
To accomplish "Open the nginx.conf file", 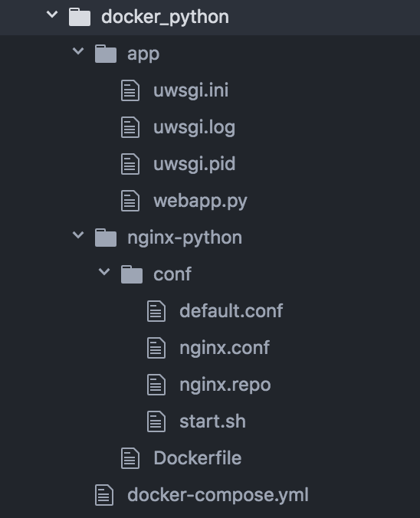I will click(225, 348).
